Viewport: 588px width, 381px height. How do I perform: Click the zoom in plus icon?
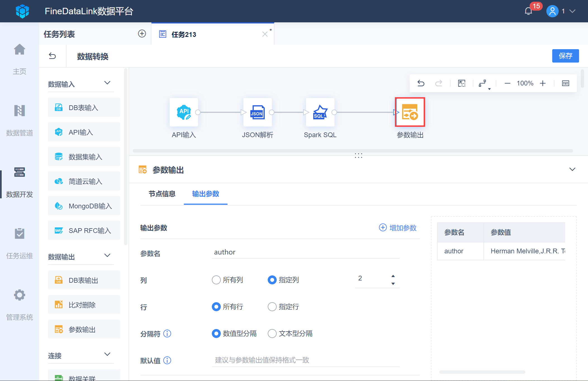click(x=543, y=83)
